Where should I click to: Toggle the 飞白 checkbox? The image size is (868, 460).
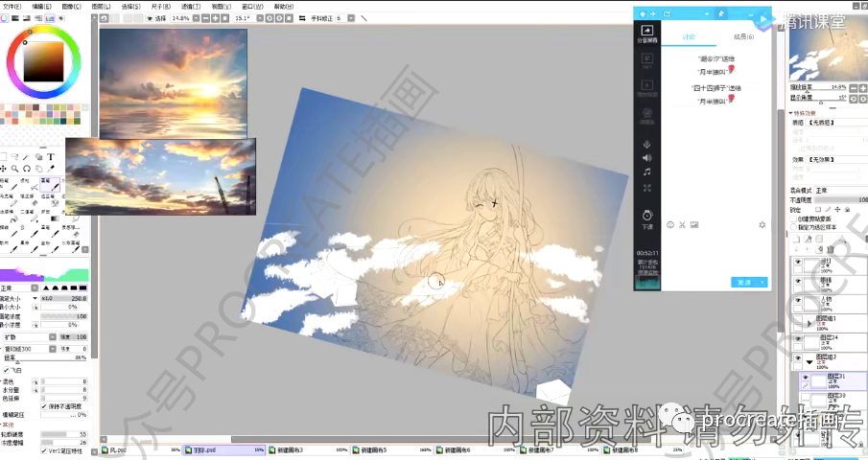tap(6, 370)
